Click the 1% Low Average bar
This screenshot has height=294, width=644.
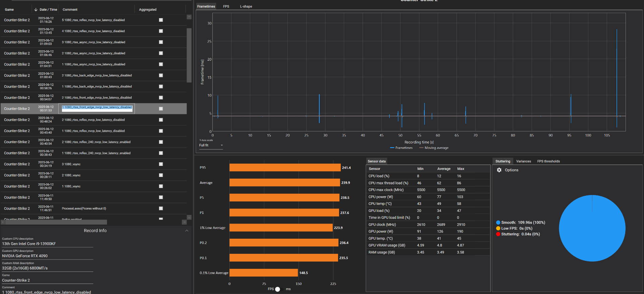pos(281,228)
